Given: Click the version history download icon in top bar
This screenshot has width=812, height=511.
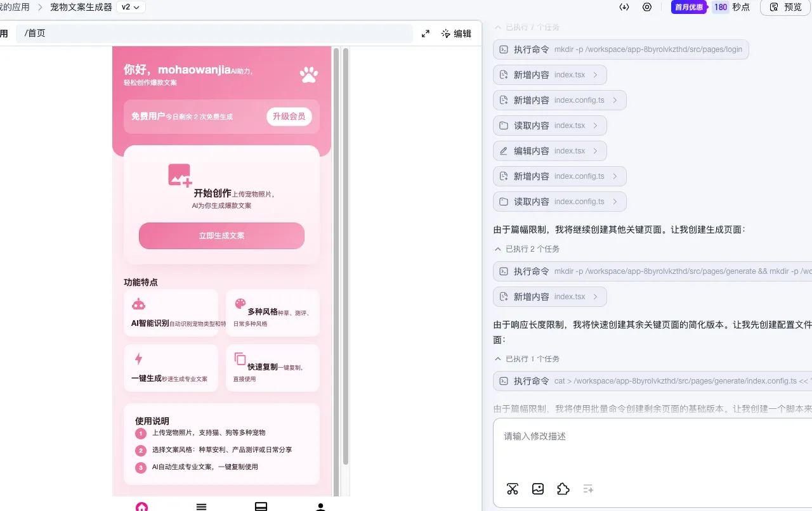Looking at the screenshot, I should coord(624,7).
